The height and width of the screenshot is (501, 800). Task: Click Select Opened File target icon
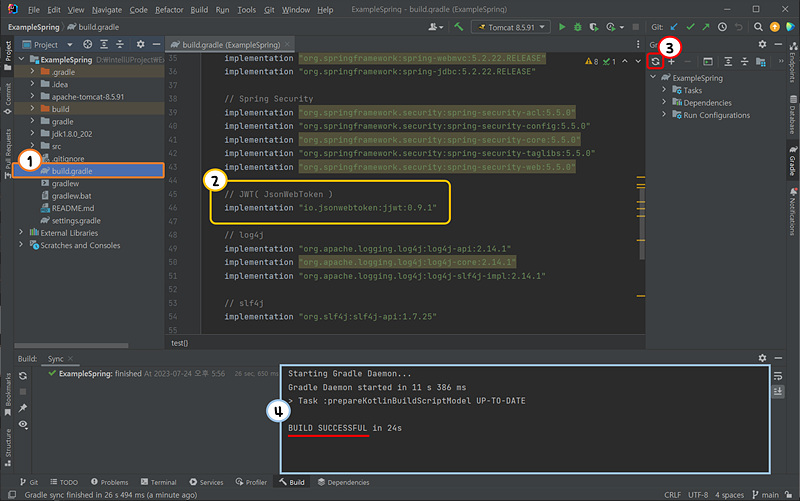click(x=87, y=44)
